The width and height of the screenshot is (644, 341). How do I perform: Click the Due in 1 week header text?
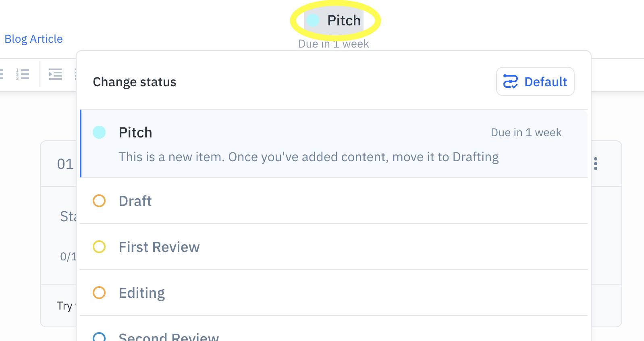pyautogui.click(x=334, y=44)
